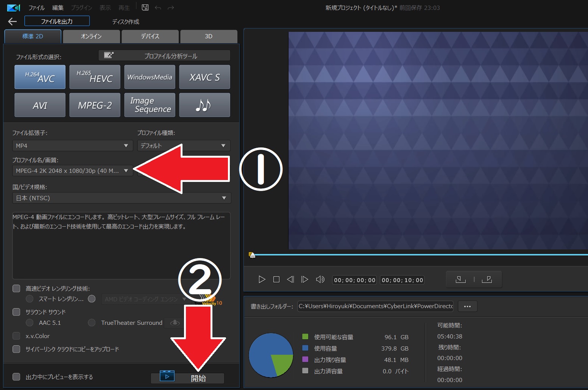Set the mark-in position icon

pyautogui.click(x=461, y=280)
